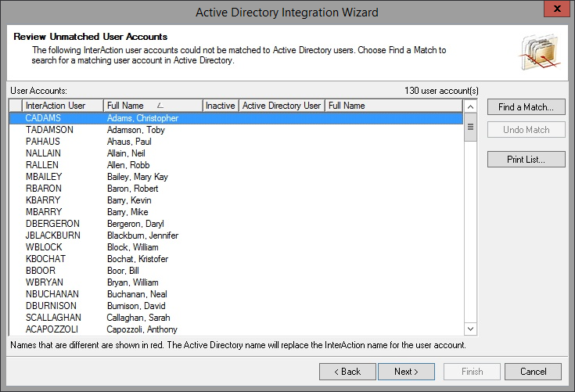Sort by InterAction User column header
The image size is (575, 392).
[x=63, y=106]
